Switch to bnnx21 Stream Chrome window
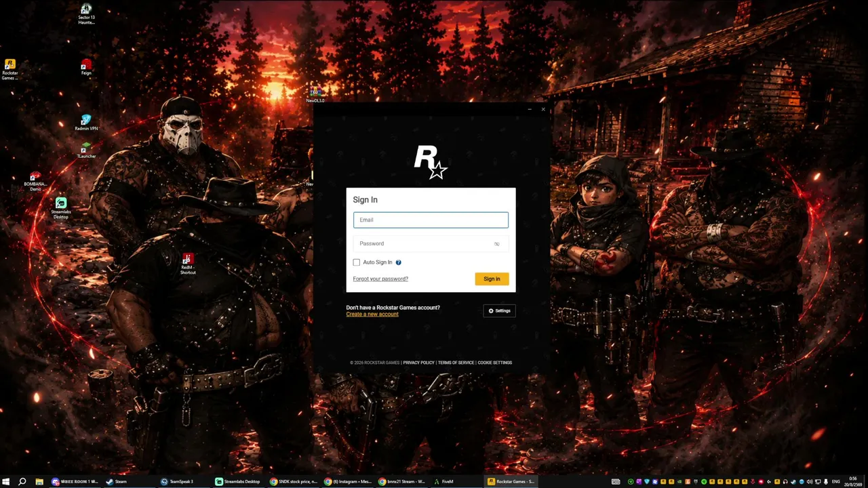 402,482
